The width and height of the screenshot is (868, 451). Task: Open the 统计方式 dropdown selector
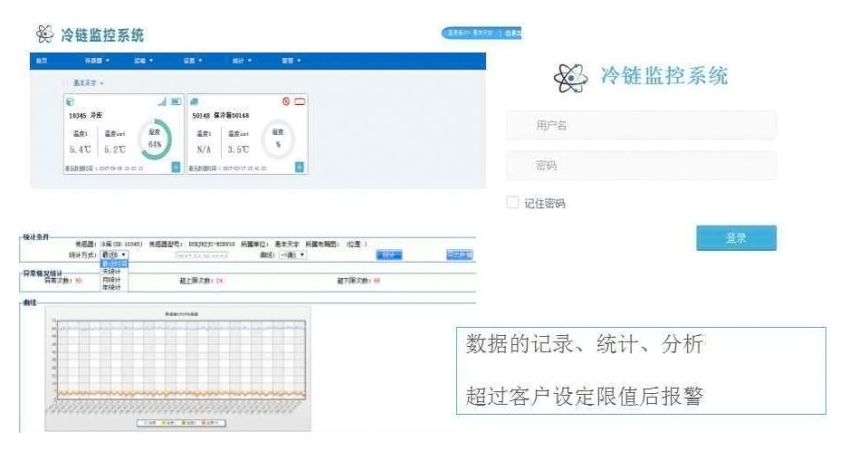(114, 255)
